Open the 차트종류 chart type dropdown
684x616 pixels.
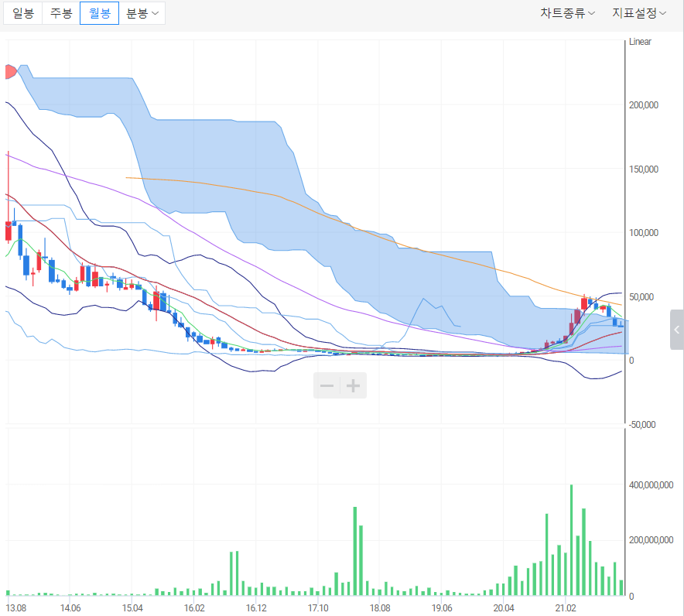(x=567, y=13)
